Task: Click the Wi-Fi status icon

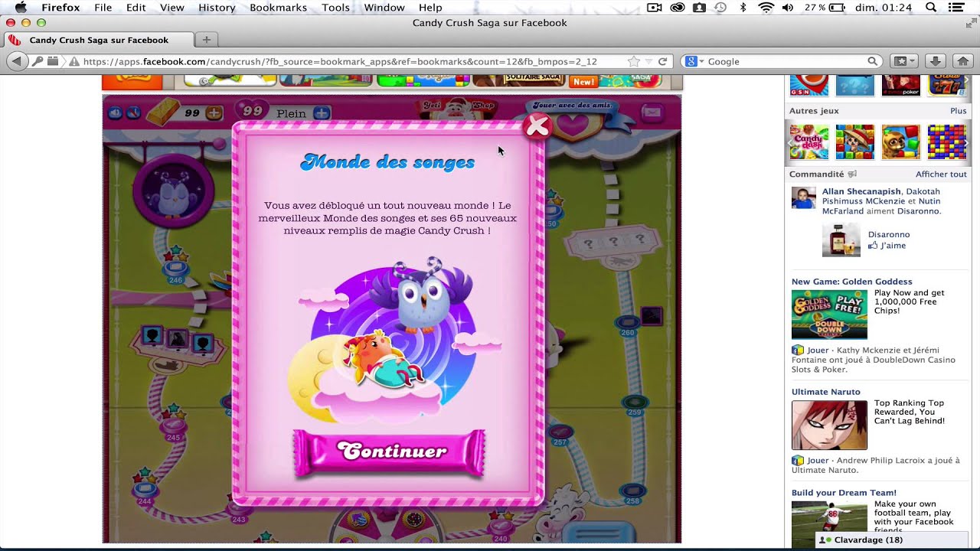Action: tap(766, 8)
